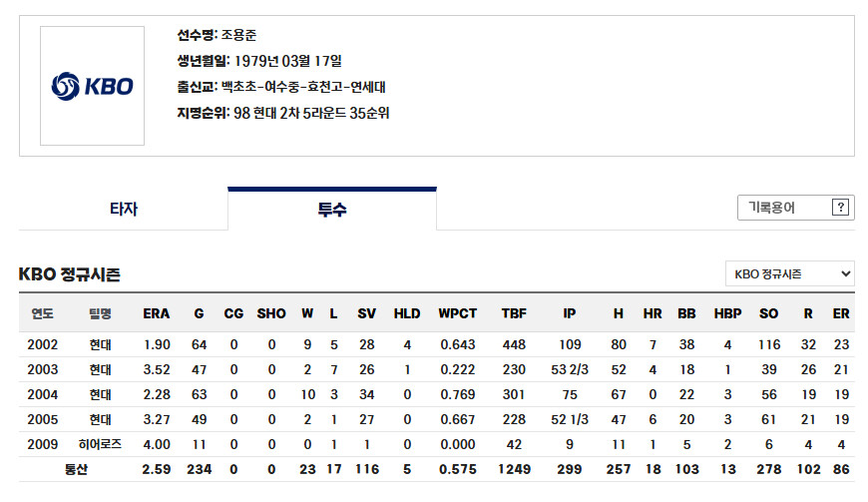Click the 통산 career totals row label
This screenshot has width=868, height=502.
click(x=76, y=469)
